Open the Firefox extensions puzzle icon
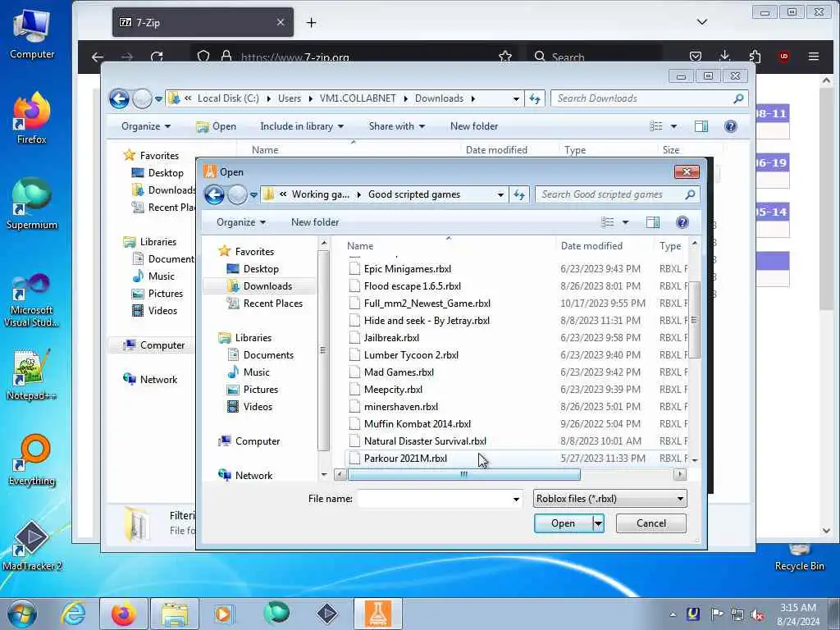 [x=755, y=57]
